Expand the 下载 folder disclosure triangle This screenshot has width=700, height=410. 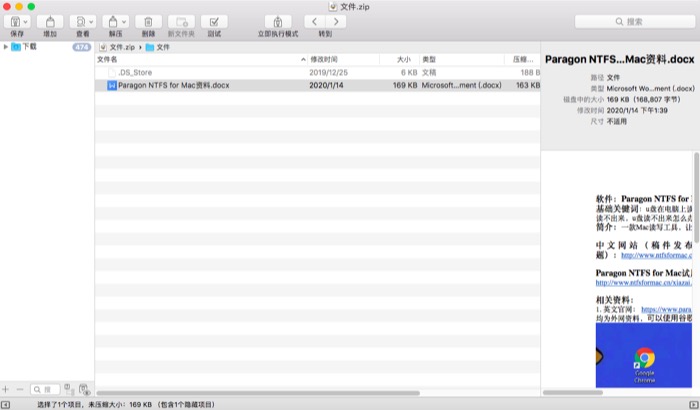point(5,46)
